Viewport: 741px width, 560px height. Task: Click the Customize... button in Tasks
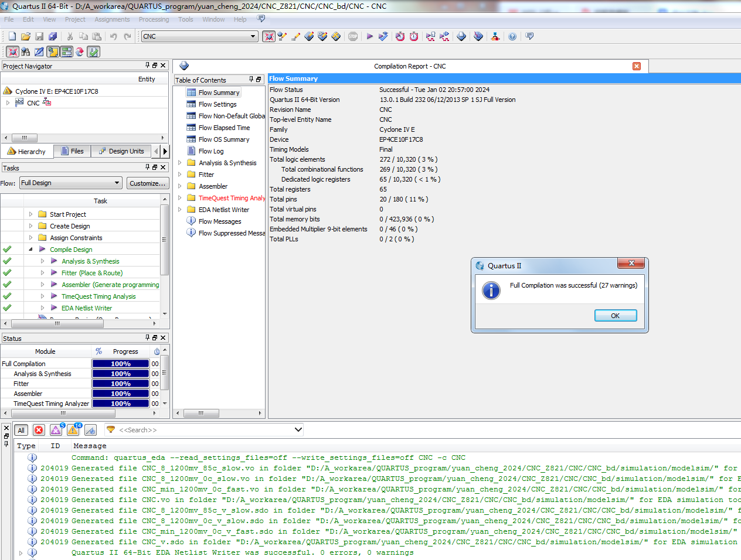(147, 183)
